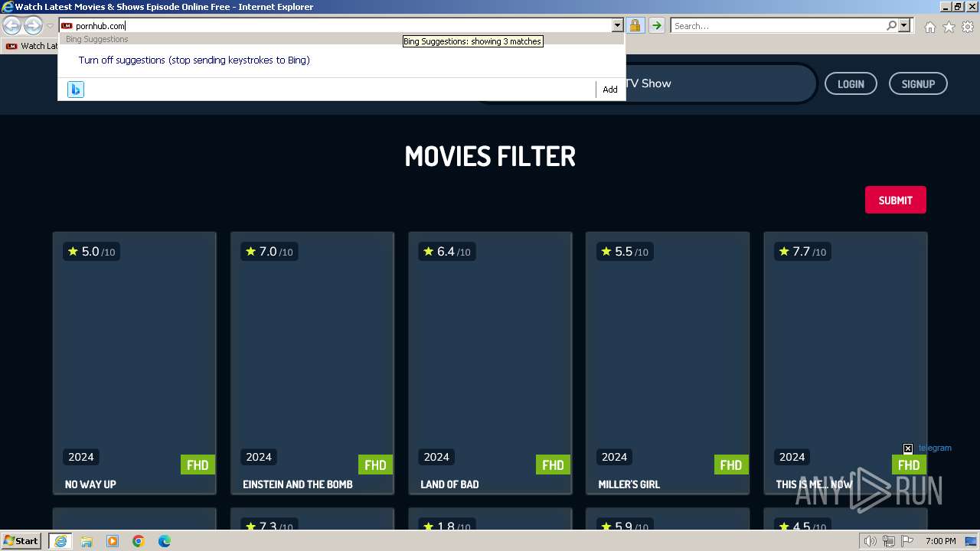Close the telegram popup with X icon
The height and width of the screenshot is (551, 980).
click(908, 448)
